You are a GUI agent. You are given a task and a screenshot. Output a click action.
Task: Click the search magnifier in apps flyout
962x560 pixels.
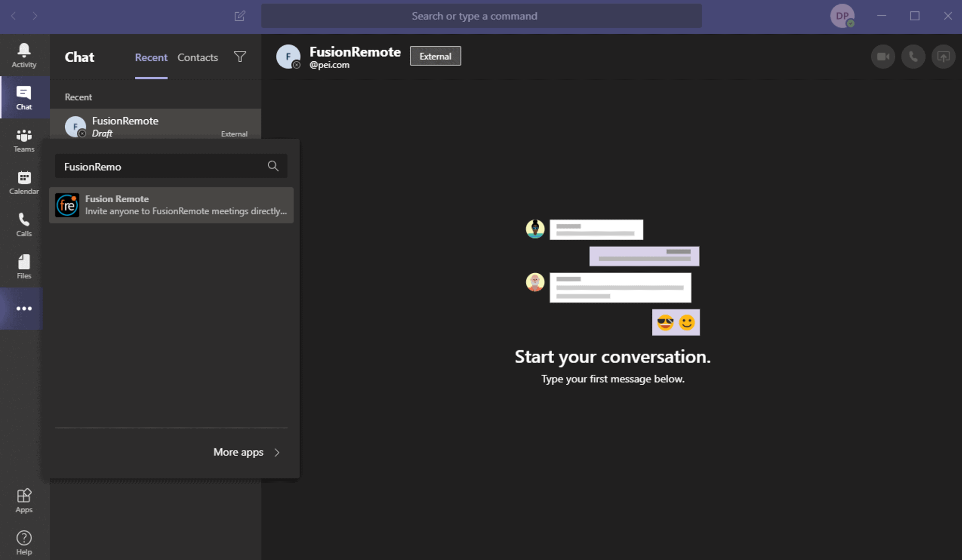pos(273,166)
